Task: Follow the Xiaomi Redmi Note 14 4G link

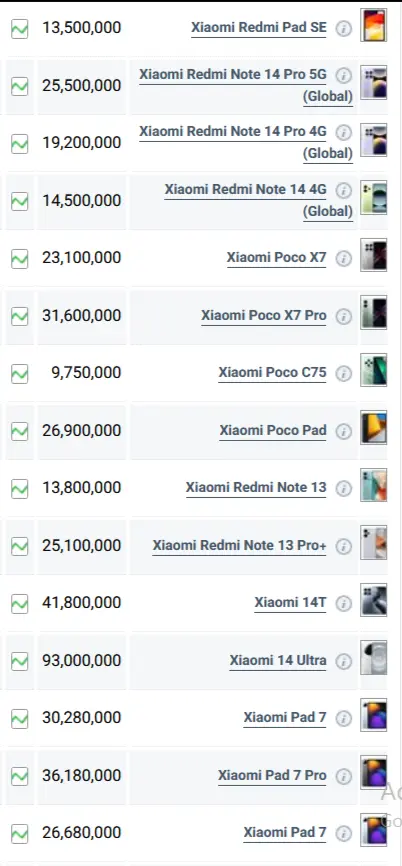Action: click(x=258, y=200)
